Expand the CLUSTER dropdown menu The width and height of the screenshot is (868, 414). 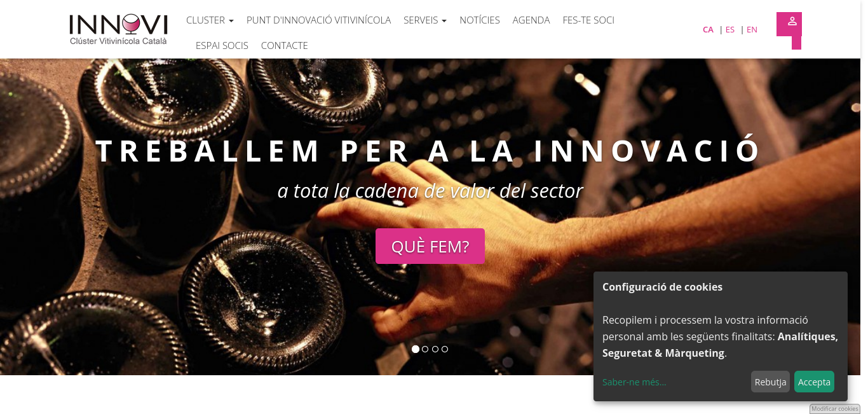click(x=210, y=20)
